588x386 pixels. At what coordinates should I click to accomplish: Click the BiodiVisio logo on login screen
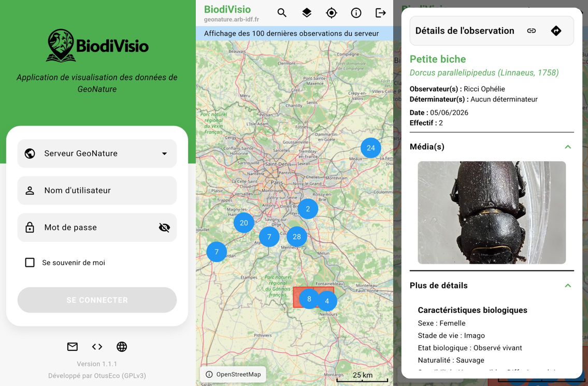pos(97,46)
